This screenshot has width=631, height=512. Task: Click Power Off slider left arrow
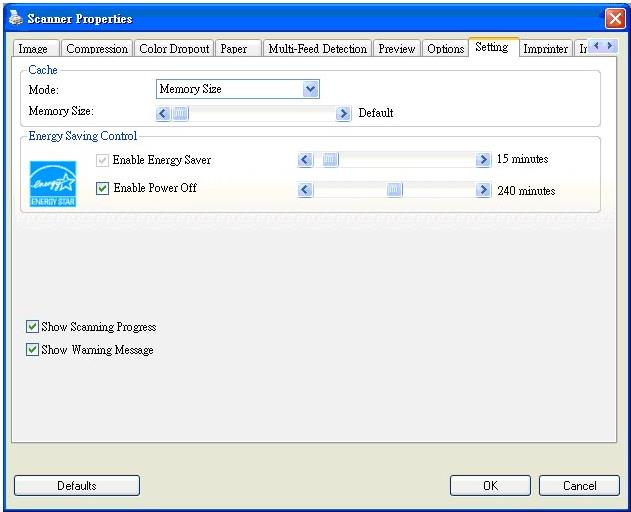305,190
